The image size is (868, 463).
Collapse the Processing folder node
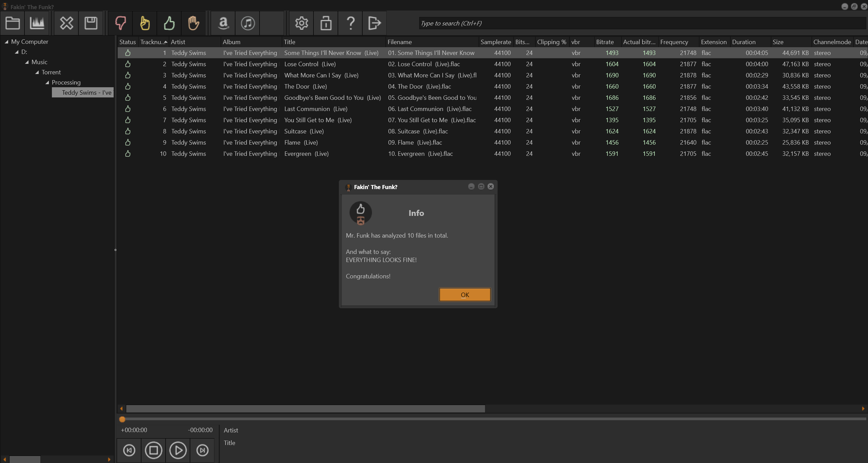47,82
